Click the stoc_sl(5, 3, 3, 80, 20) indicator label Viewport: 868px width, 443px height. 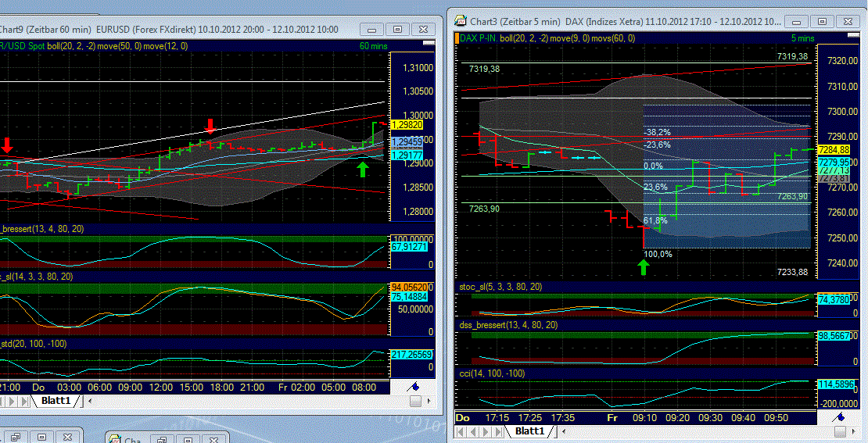point(500,287)
